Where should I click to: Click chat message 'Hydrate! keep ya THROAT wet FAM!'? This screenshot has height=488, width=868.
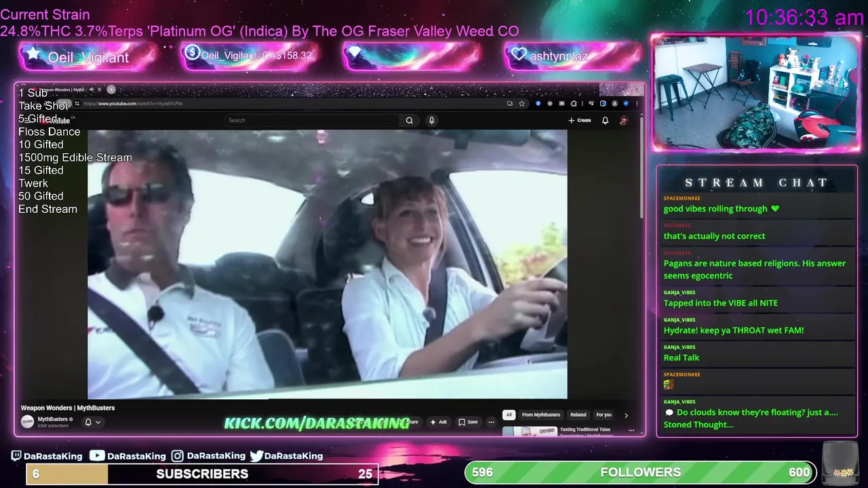click(734, 330)
